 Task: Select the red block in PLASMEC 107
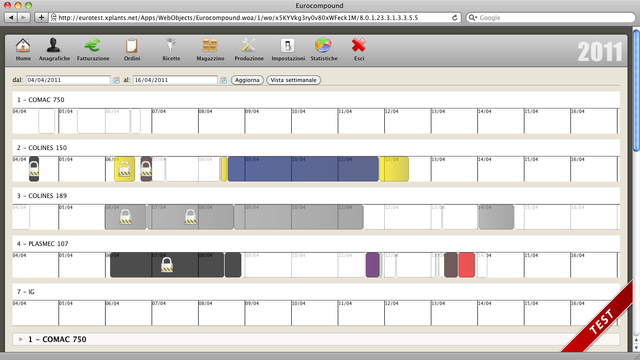[x=467, y=265]
